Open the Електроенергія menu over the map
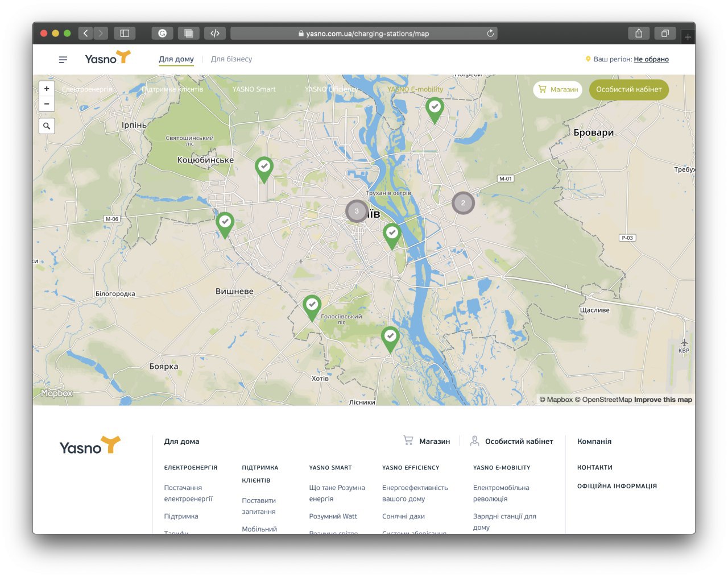The width and height of the screenshot is (728, 577). (87, 89)
